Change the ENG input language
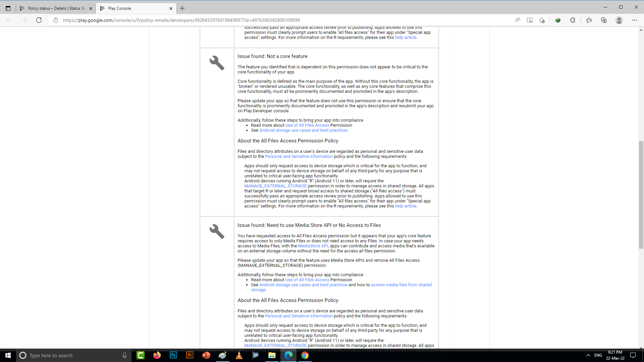This screenshot has width=644, height=362. pyautogui.click(x=598, y=355)
